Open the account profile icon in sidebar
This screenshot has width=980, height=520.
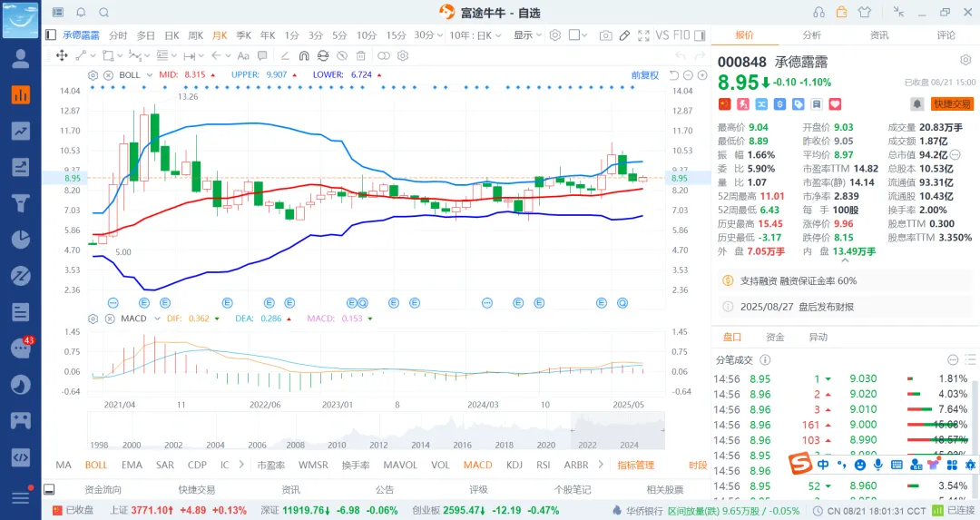21,59
